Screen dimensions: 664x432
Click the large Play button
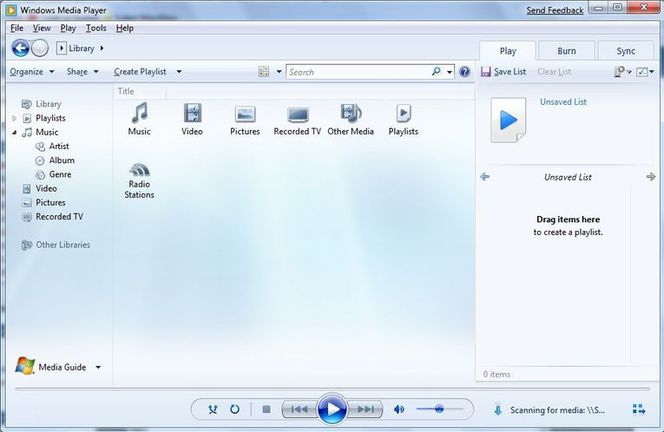point(332,409)
